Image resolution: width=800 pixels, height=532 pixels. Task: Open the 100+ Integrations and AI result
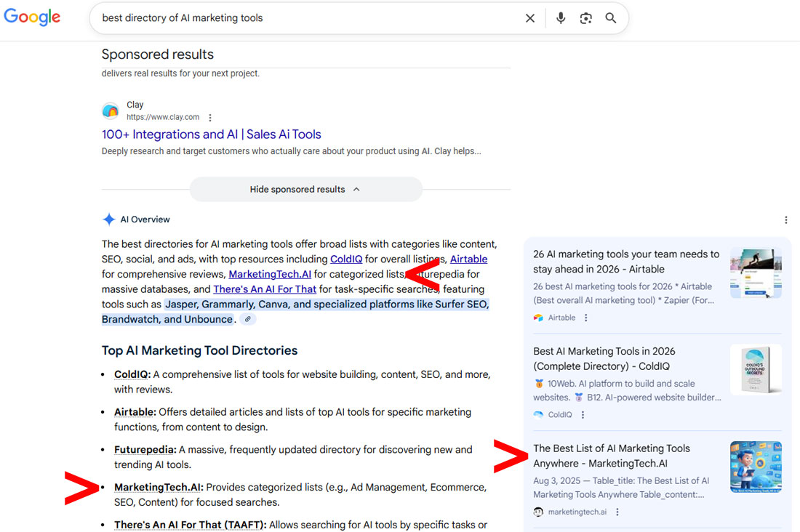coord(211,134)
